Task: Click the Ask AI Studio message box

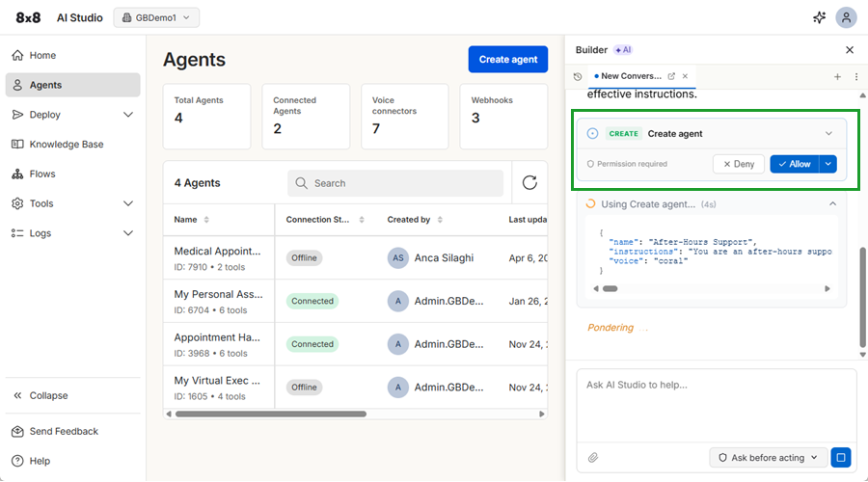Action: [717, 405]
